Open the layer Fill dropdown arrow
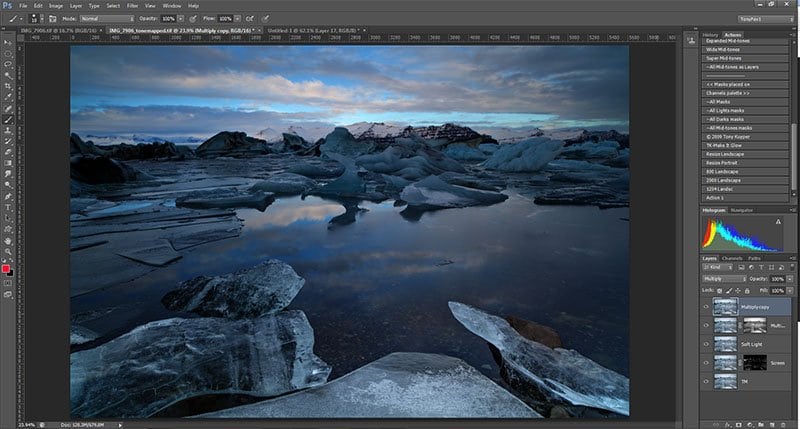Screen dimensions: 800x429 point(790,291)
